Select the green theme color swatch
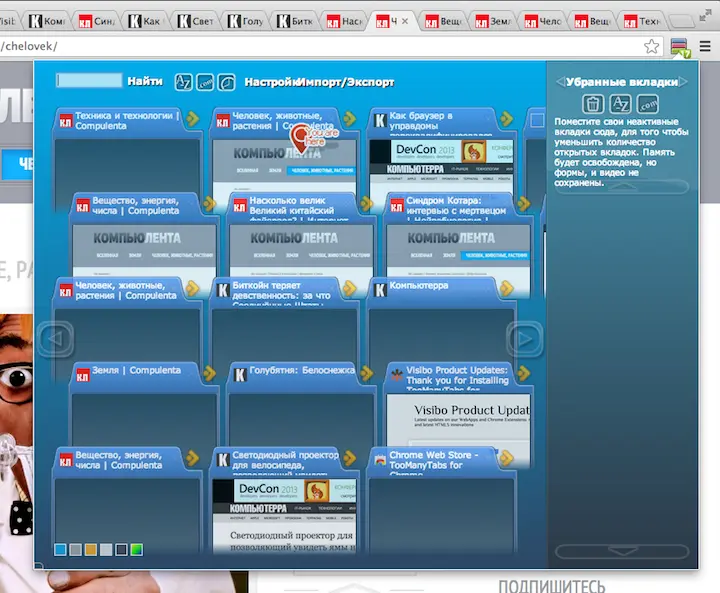This screenshot has height=593, width=720. pyautogui.click(x=136, y=549)
